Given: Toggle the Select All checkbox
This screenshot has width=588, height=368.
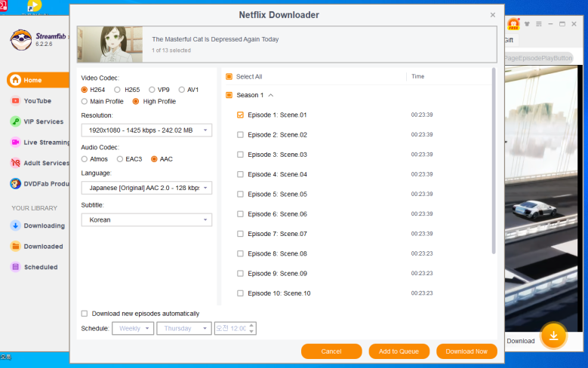Looking at the screenshot, I should click(x=229, y=76).
